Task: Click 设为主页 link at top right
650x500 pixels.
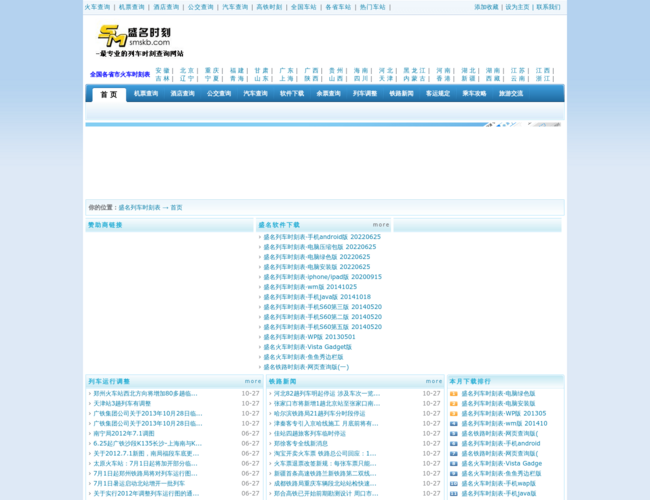Action: [x=517, y=7]
